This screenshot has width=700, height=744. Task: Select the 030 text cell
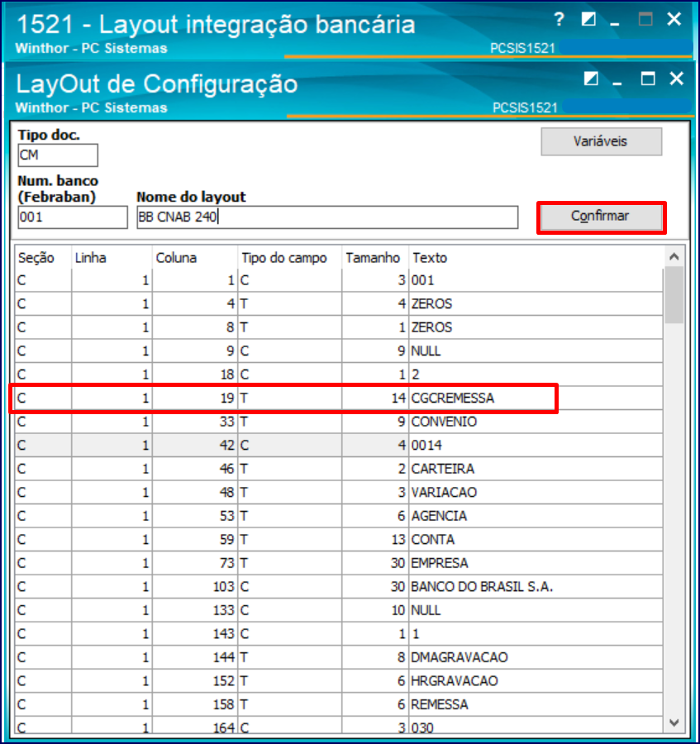[536, 727]
